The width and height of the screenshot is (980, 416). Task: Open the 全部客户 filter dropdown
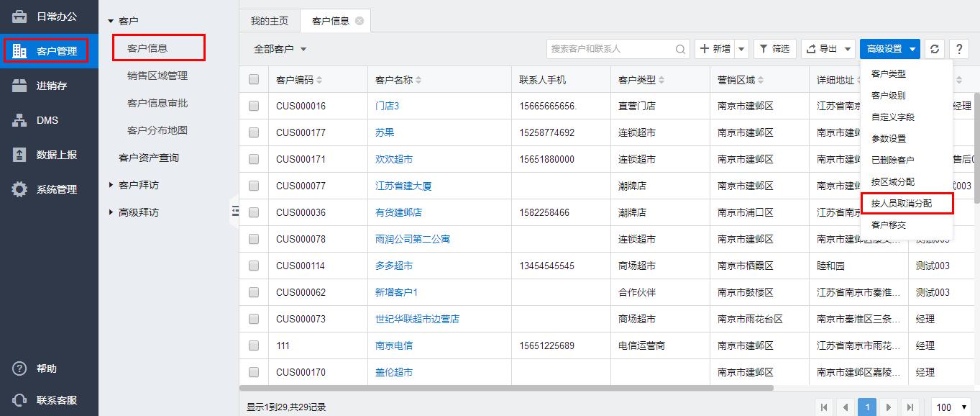pyautogui.click(x=280, y=49)
